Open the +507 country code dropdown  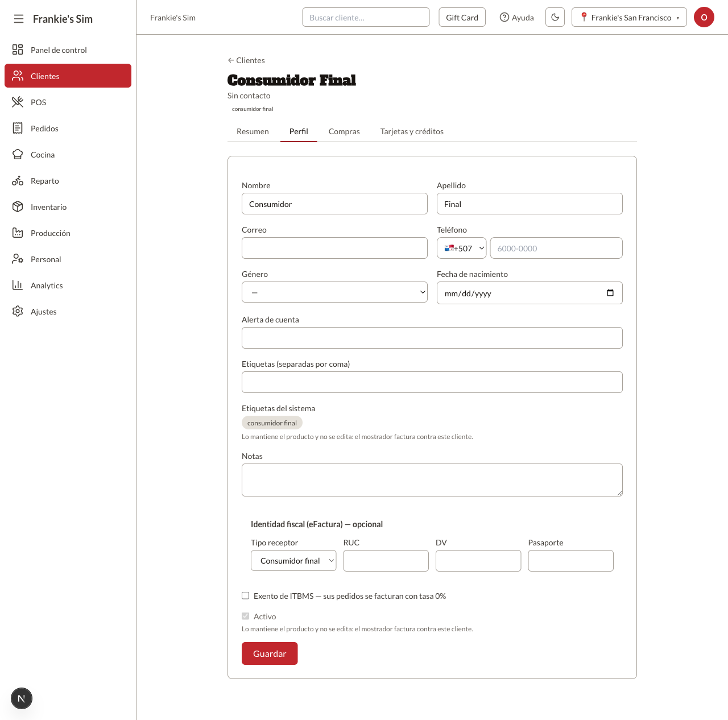click(x=462, y=248)
